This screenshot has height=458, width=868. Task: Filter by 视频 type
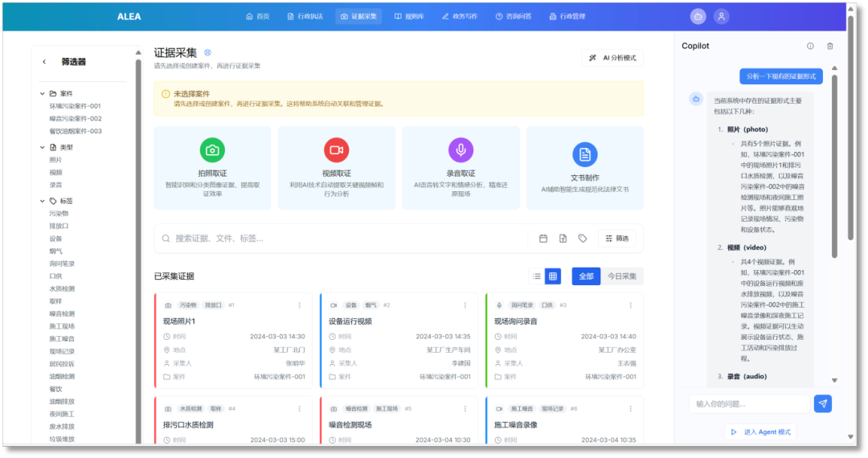point(55,173)
